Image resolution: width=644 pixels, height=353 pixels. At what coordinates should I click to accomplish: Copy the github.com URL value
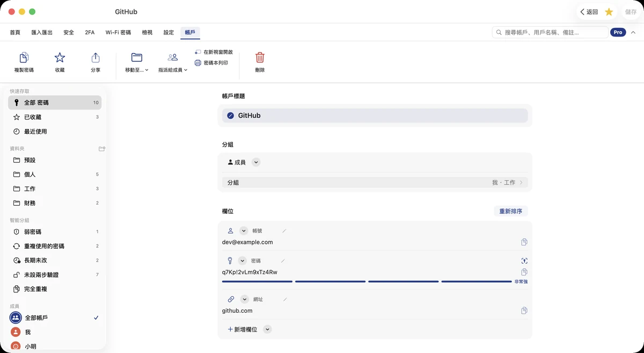524,311
